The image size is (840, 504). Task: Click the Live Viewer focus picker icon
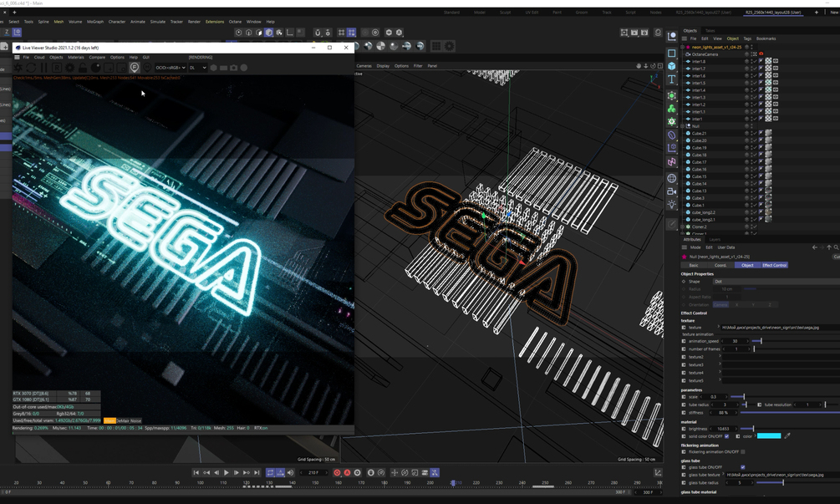[135, 68]
